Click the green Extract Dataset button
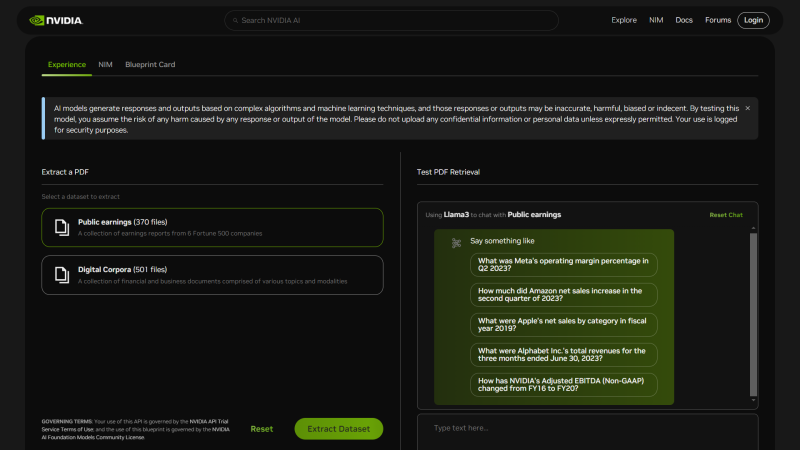Image resolution: width=800 pixels, height=450 pixels. 338,429
